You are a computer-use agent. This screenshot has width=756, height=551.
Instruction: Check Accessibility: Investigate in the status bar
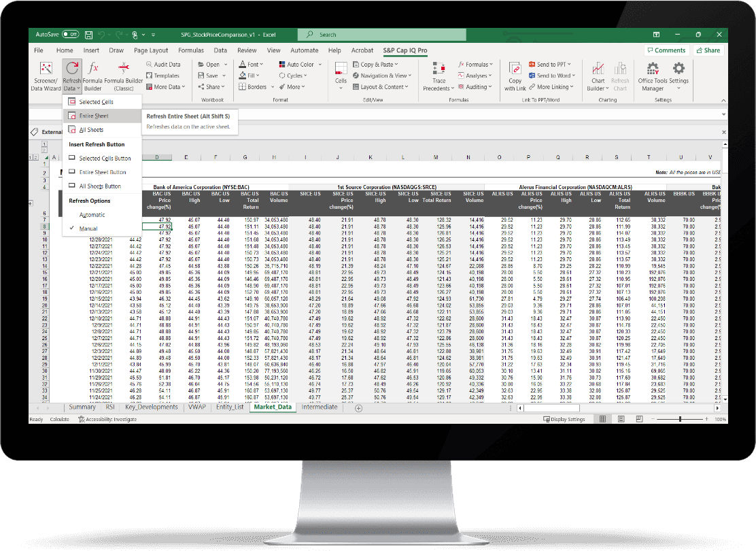107,419
